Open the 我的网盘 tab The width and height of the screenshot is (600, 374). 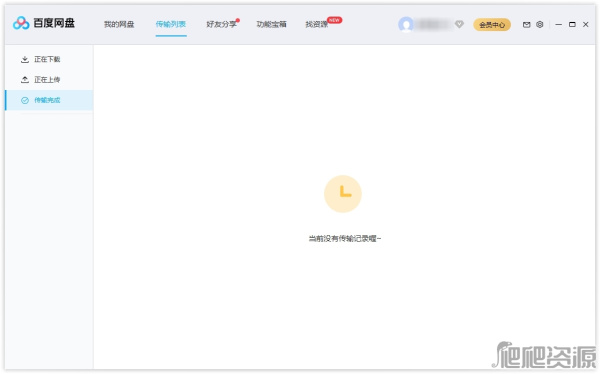119,24
